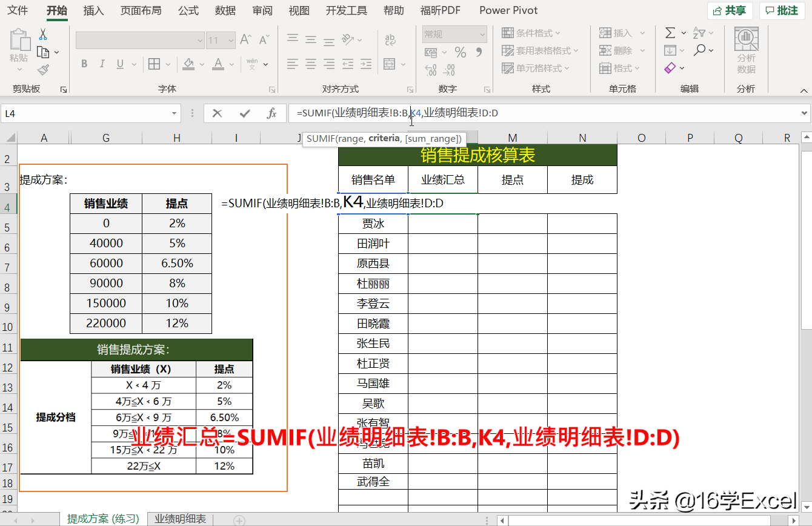This screenshot has width=812, height=526.
Task: Expand the formula bar
Action: 805,113
